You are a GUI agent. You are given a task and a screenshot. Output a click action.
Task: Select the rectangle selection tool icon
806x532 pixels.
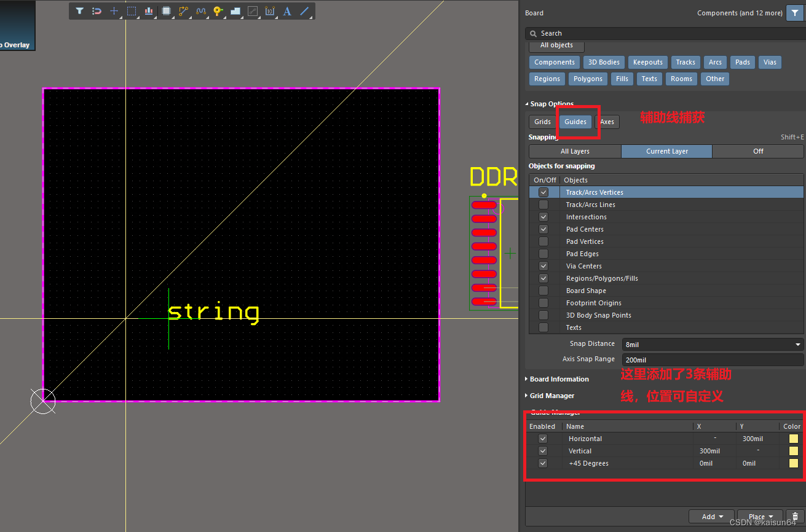pos(132,11)
